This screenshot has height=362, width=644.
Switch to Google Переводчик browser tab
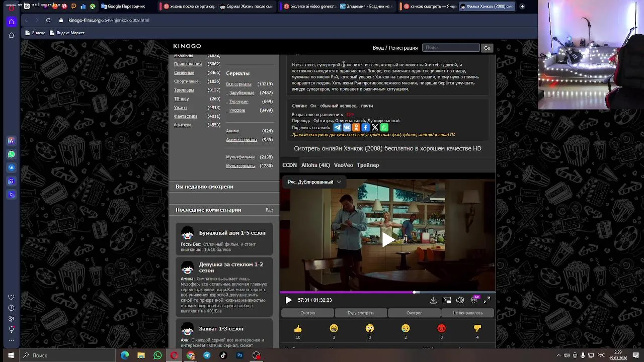pyautogui.click(x=123, y=7)
